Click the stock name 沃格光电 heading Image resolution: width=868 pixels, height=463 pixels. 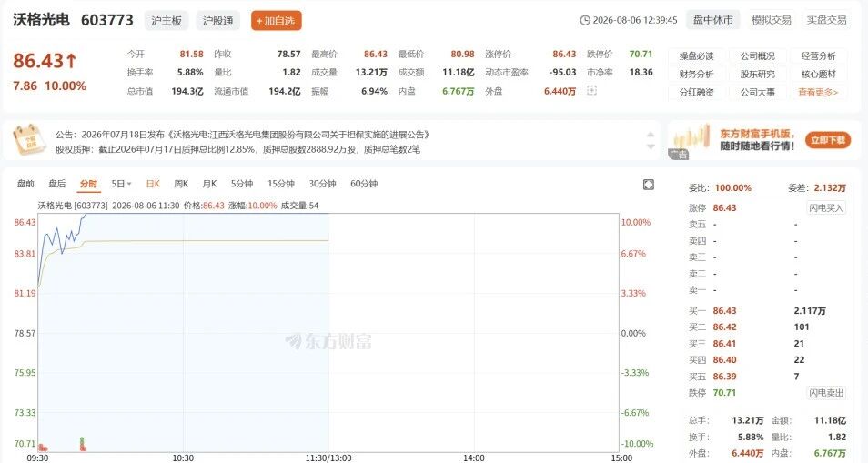42,20
